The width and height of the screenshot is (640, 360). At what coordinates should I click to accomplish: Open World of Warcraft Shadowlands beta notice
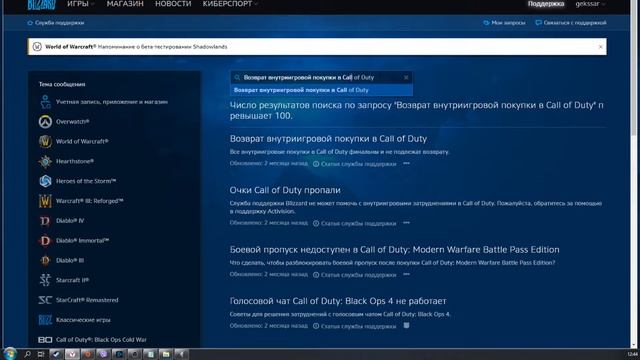coord(136,47)
